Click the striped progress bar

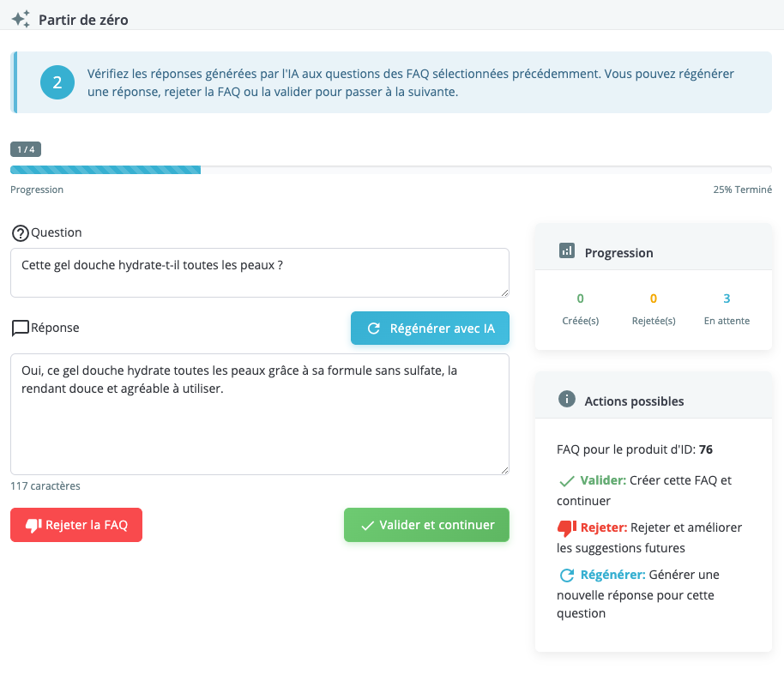coord(106,170)
